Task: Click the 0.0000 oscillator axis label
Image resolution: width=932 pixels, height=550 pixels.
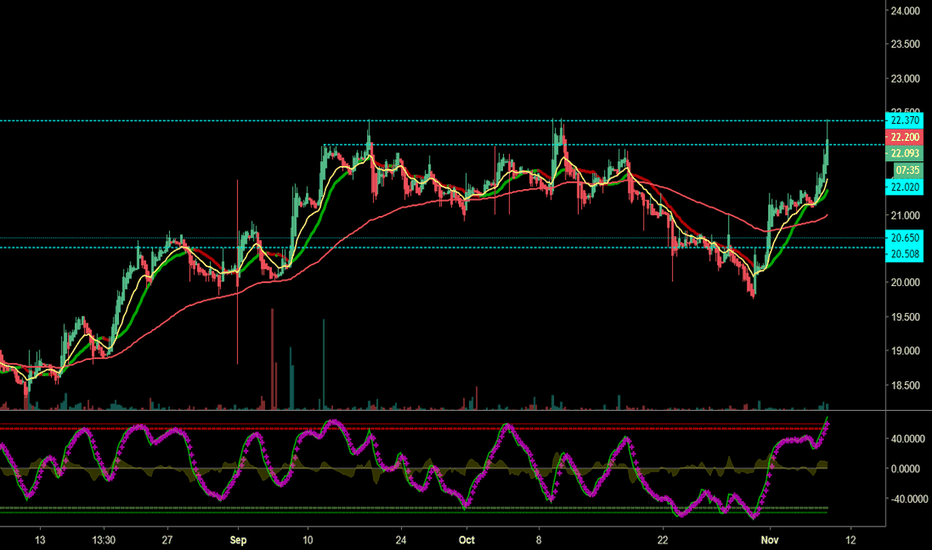Action: 907,469
